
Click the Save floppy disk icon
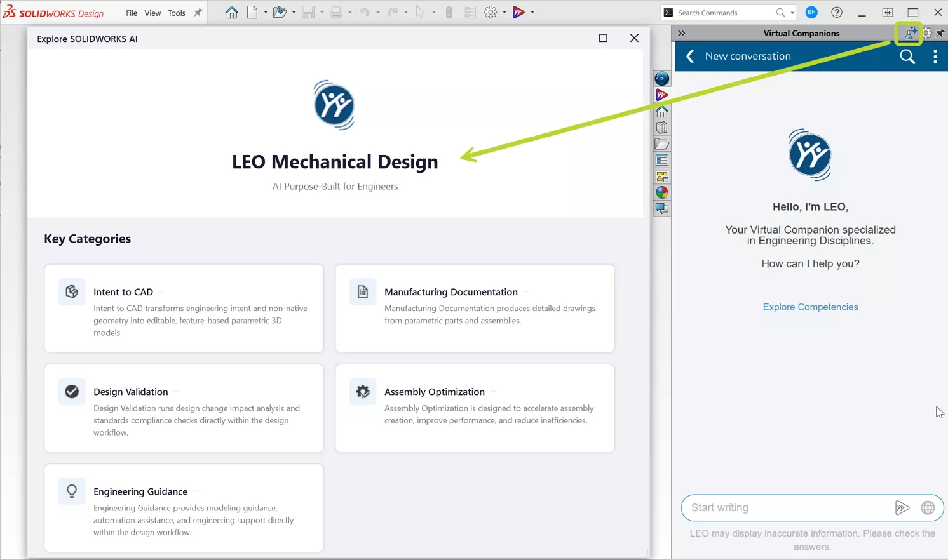tap(308, 12)
